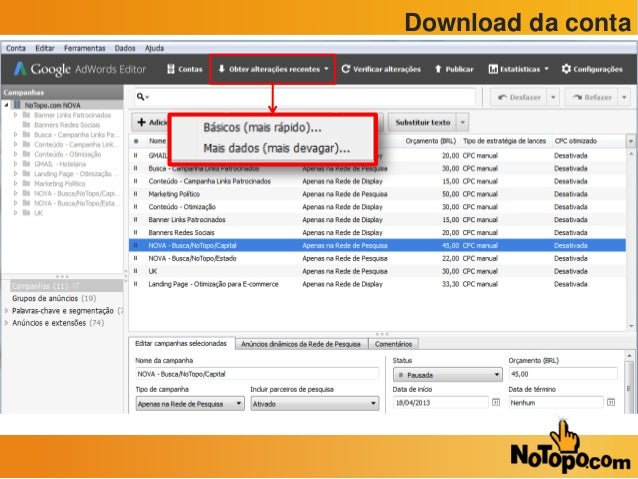Select Conteúdo - Campanha Links Patrocinados row
The height and width of the screenshot is (479, 638).
point(377,181)
